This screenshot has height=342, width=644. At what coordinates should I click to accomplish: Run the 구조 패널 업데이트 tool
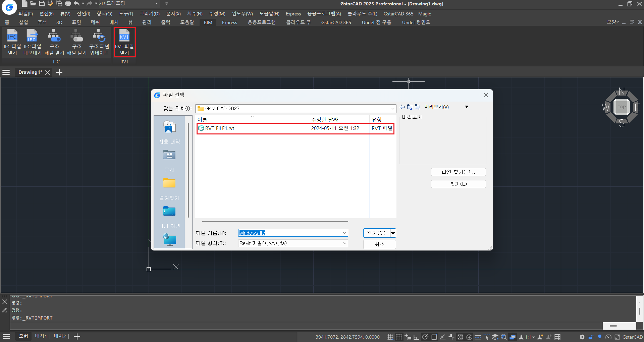pyautogui.click(x=99, y=42)
